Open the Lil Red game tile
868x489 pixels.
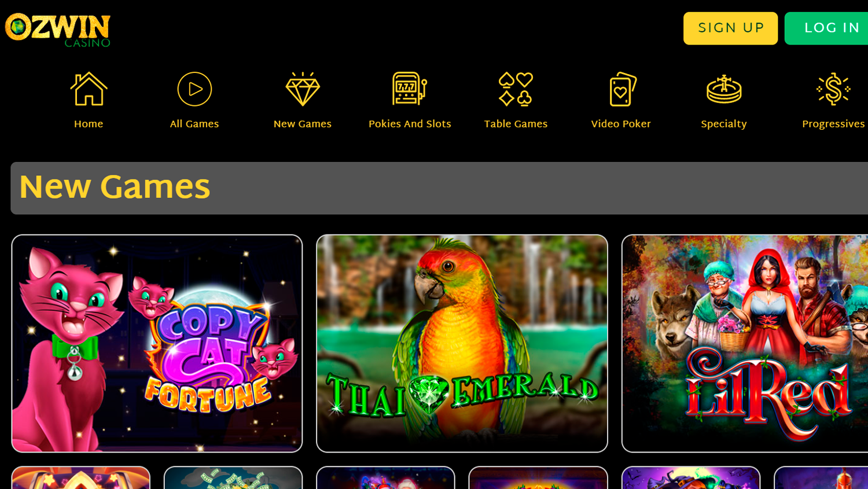click(745, 343)
